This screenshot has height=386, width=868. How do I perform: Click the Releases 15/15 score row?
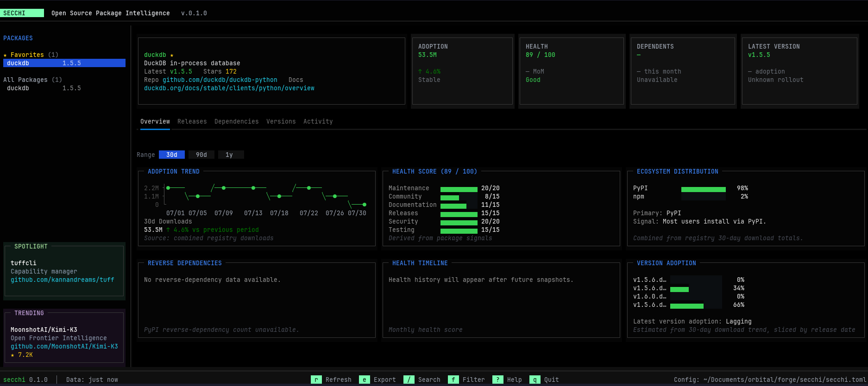[x=444, y=213]
